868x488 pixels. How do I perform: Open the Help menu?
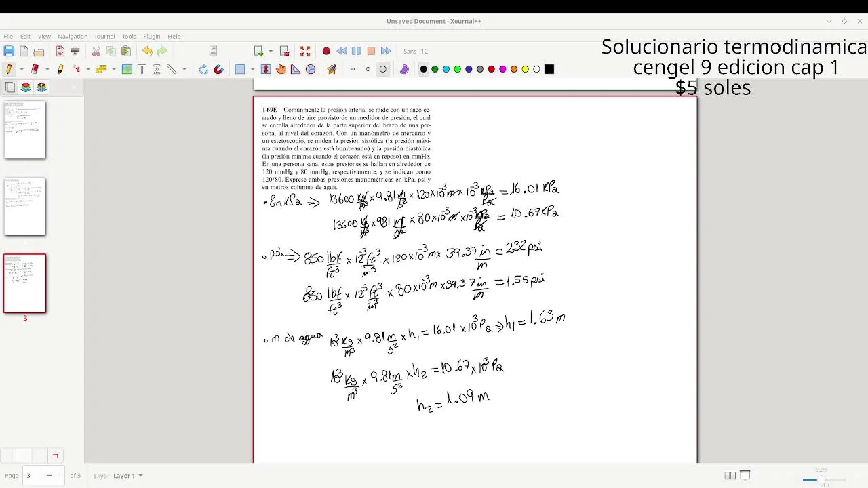tap(174, 36)
